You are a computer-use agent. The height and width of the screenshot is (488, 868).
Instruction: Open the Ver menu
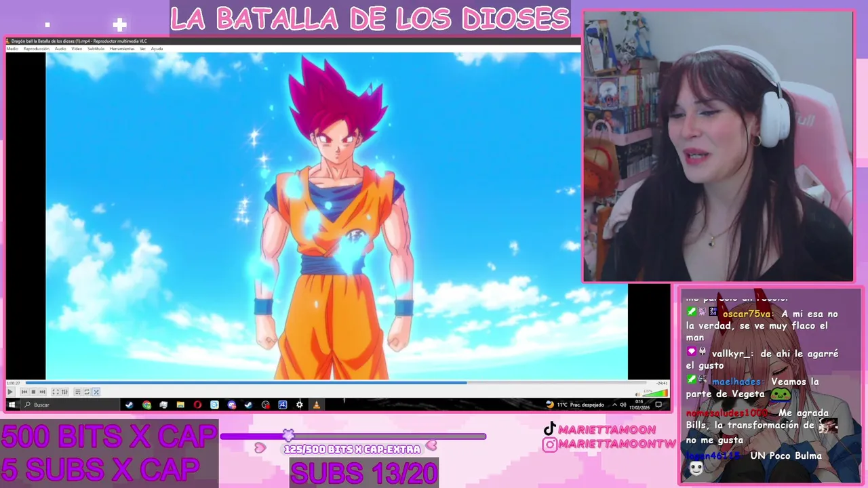tap(142, 49)
